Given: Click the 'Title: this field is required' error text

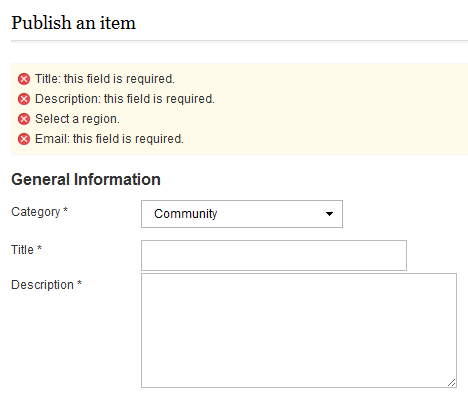Looking at the screenshot, I should (x=105, y=79).
